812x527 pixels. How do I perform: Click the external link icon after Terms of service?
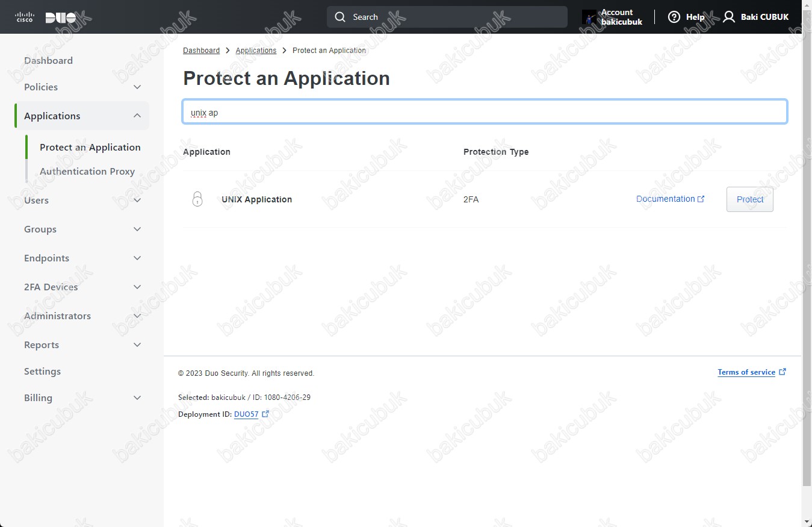pyautogui.click(x=783, y=372)
